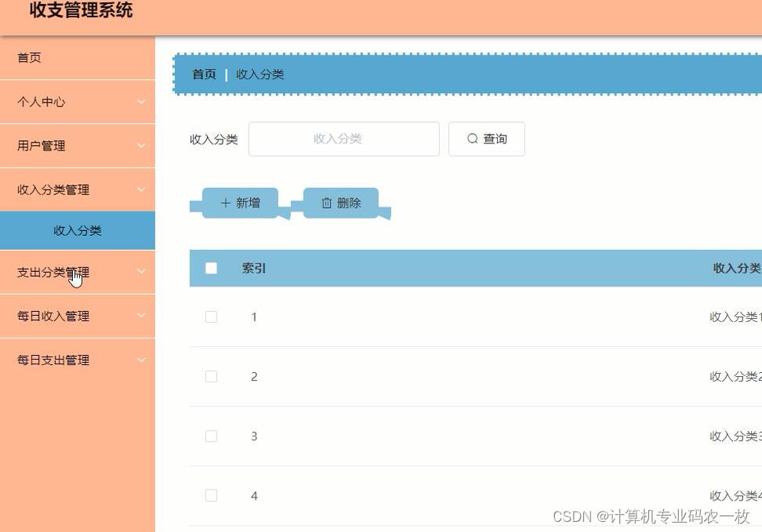Viewport: 762px width, 532px height.
Task: Select the plus icon on the 新增 button
Action: coord(225,202)
